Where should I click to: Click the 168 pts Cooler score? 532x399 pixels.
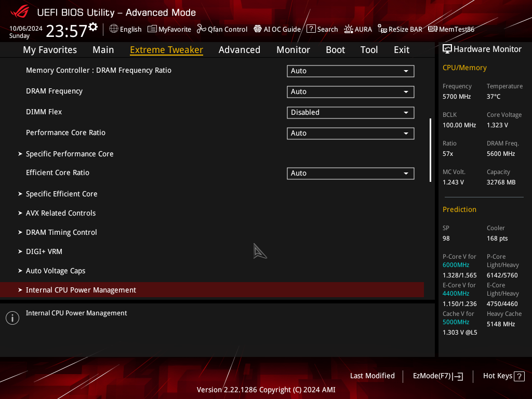tap(497, 238)
